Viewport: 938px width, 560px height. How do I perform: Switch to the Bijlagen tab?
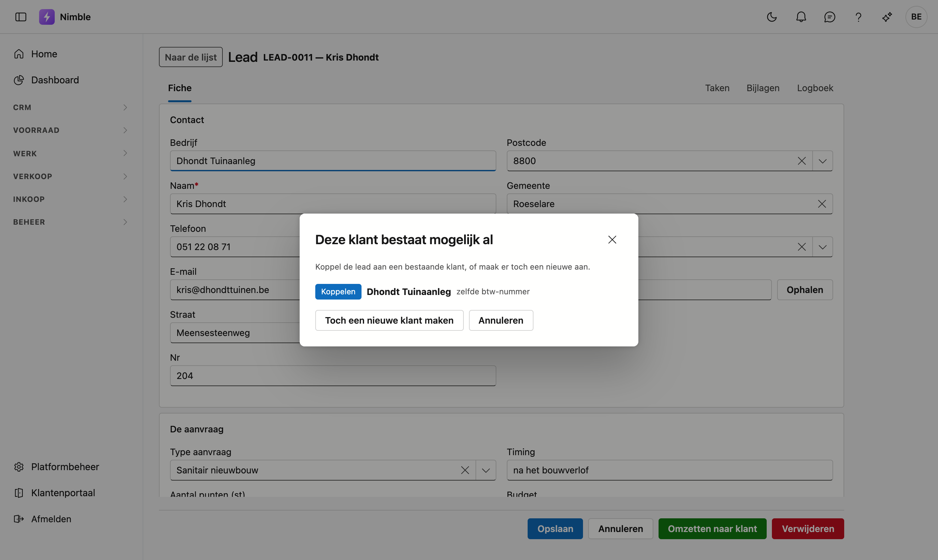pos(763,88)
